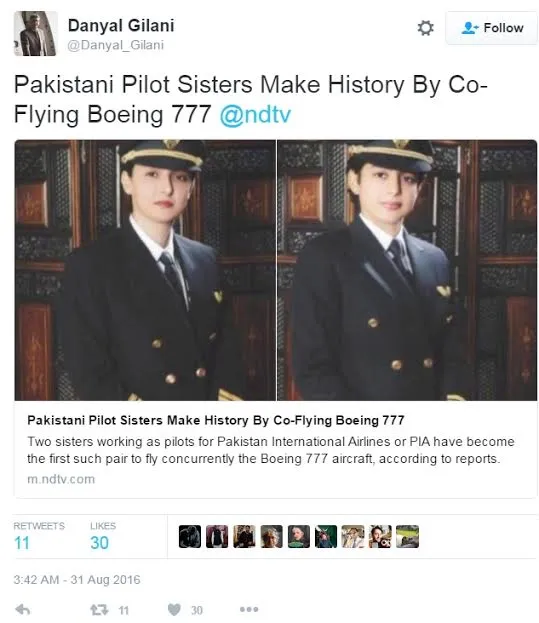Click the article card headline

tap(216, 420)
